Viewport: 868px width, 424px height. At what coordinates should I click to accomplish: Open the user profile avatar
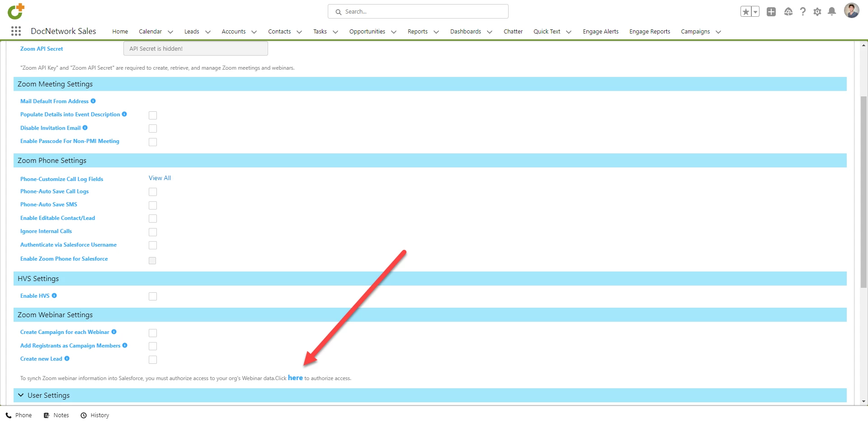pos(852,11)
